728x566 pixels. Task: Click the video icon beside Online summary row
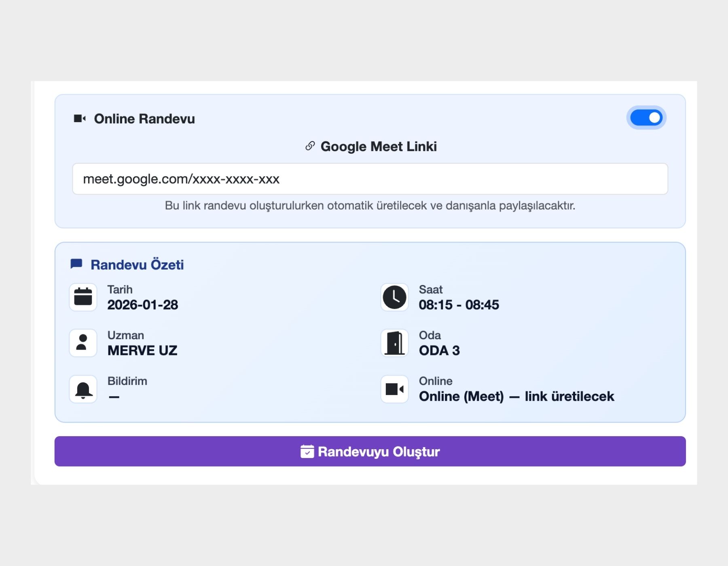click(x=394, y=389)
